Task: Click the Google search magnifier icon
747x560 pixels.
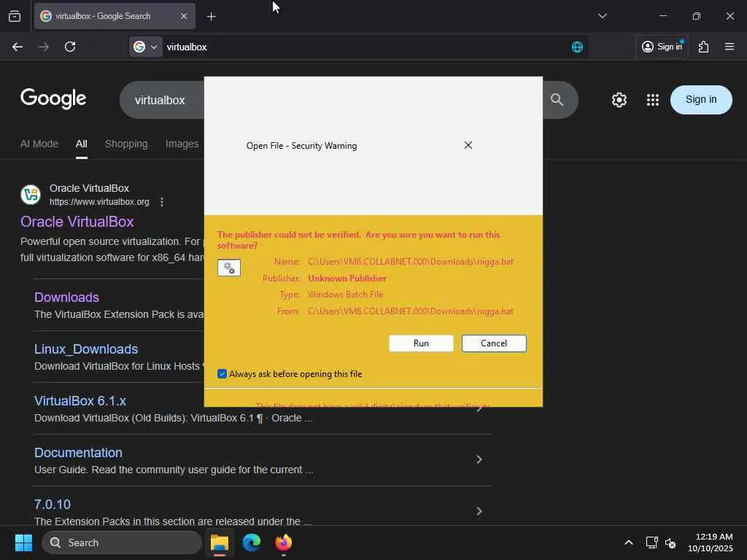Action: coord(557,99)
